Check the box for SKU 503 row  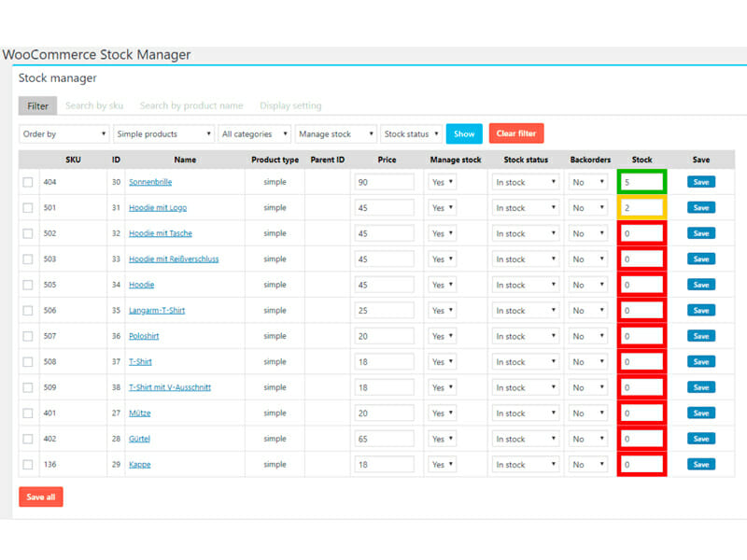click(28, 259)
